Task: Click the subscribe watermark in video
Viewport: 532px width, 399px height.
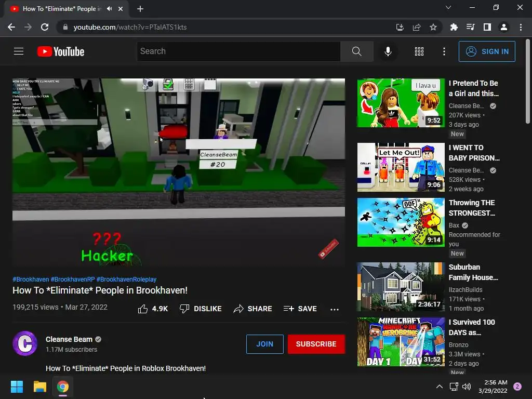Action: click(x=328, y=249)
